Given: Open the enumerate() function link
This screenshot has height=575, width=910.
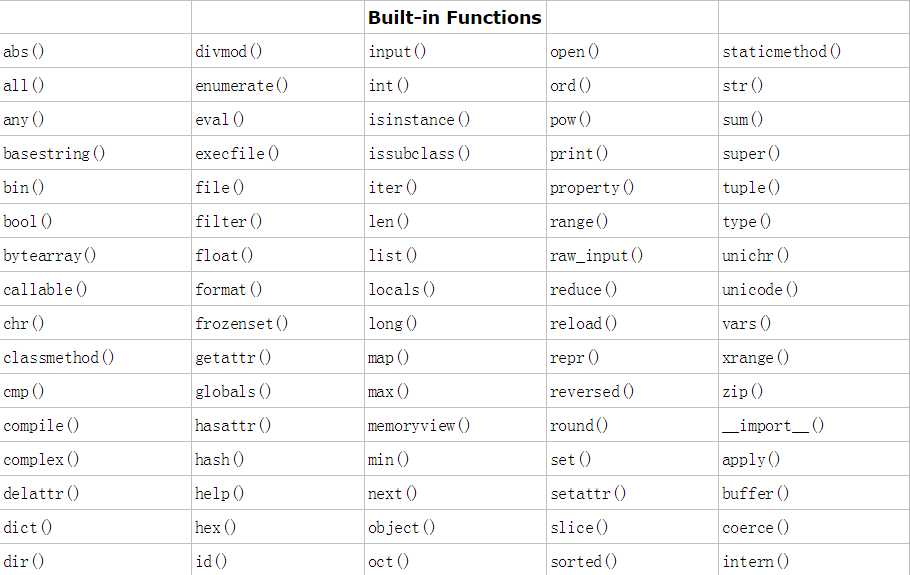Looking at the screenshot, I should (241, 86).
